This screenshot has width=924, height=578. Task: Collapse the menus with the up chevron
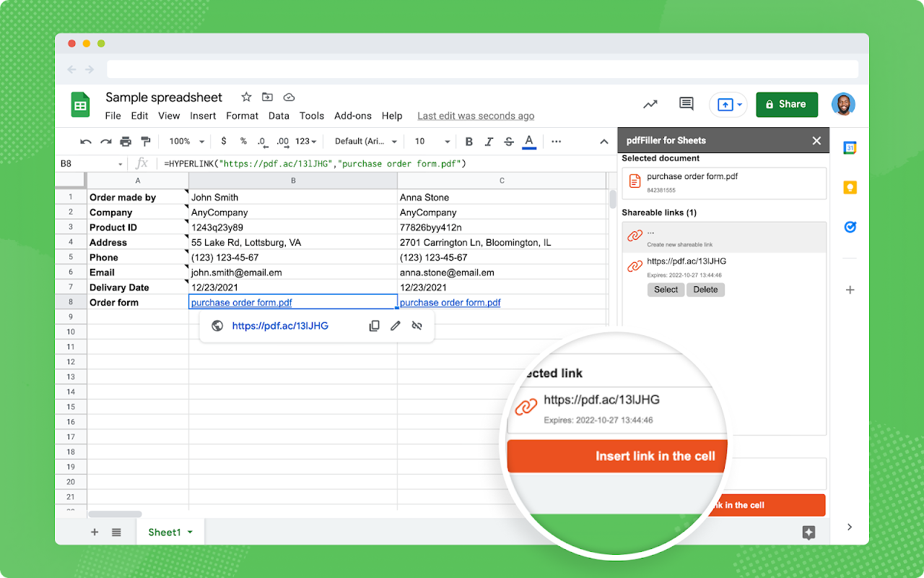[604, 142]
